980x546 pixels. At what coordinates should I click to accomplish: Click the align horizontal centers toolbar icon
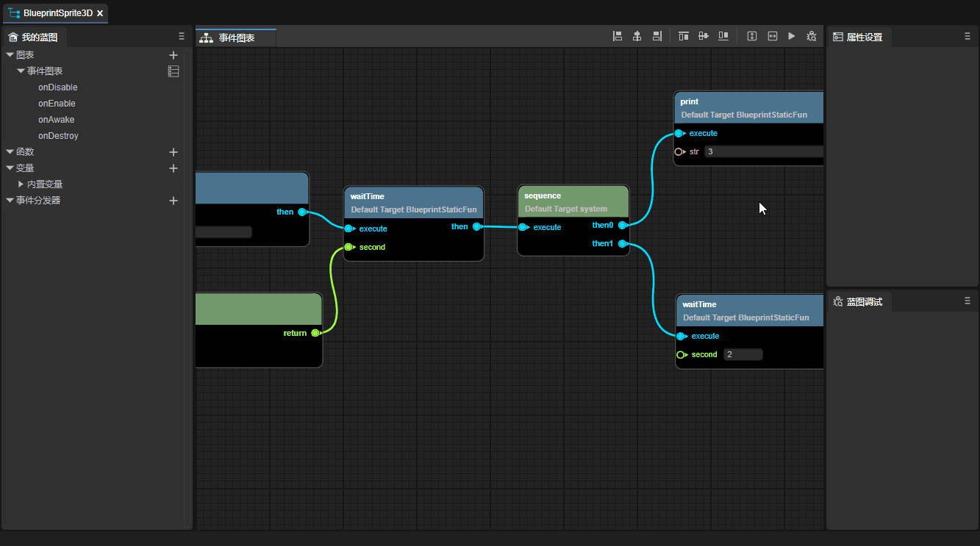tap(637, 36)
